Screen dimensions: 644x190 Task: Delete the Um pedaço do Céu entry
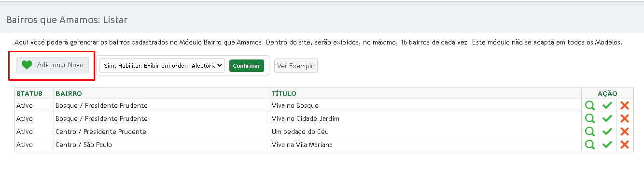tap(625, 132)
